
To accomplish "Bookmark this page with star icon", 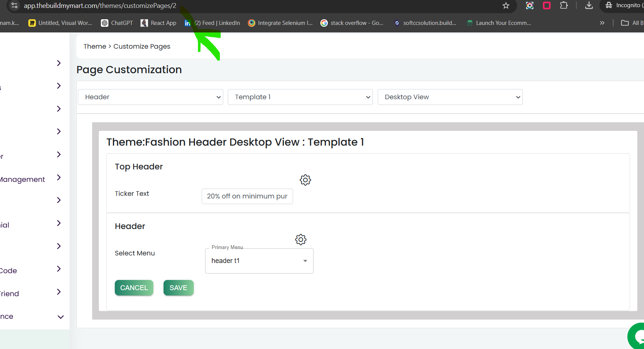I will pyautogui.click(x=506, y=5).
